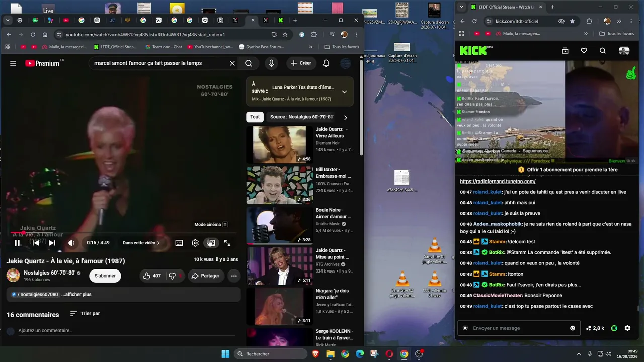The image size is (644, 362).
Task: Go to YouTube Premium home logo
Action: pos(42,63)
